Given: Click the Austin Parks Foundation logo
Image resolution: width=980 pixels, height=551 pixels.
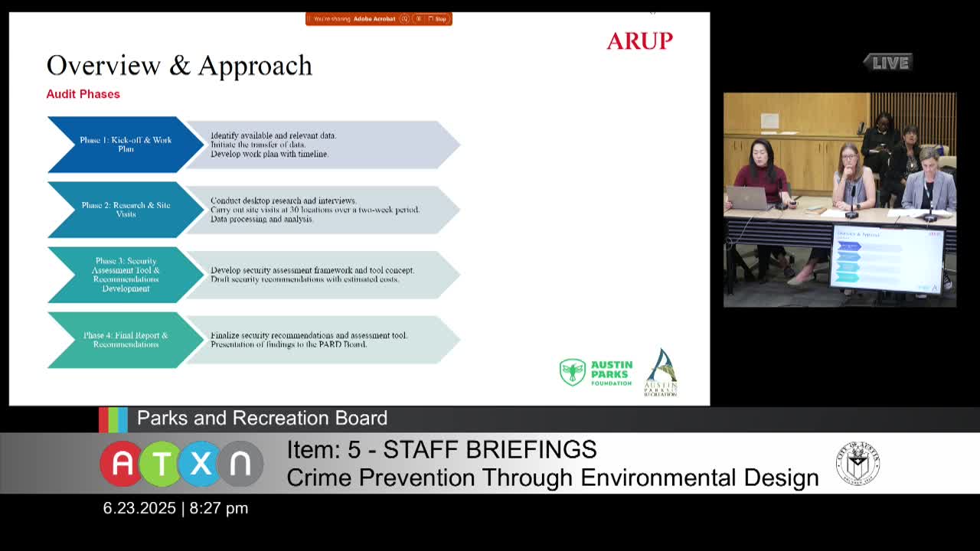Looking at the screenshot, I should [x=596, y=373].
